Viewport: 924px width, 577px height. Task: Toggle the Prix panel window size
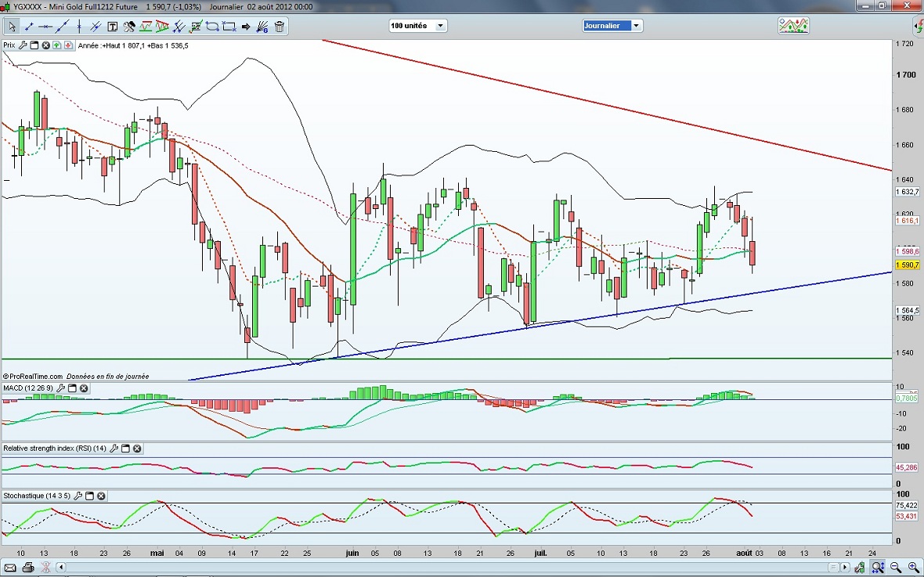34,45
